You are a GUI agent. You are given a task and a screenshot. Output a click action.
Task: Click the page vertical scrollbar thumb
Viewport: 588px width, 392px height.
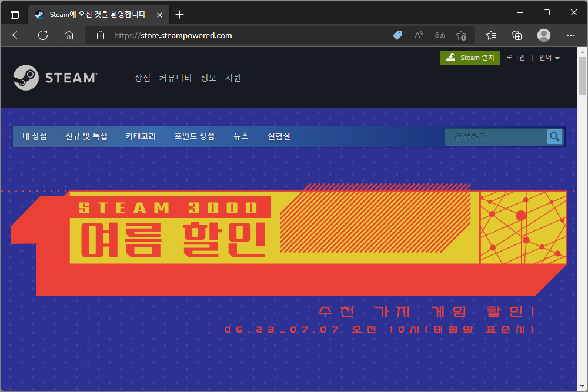[582, 76]
